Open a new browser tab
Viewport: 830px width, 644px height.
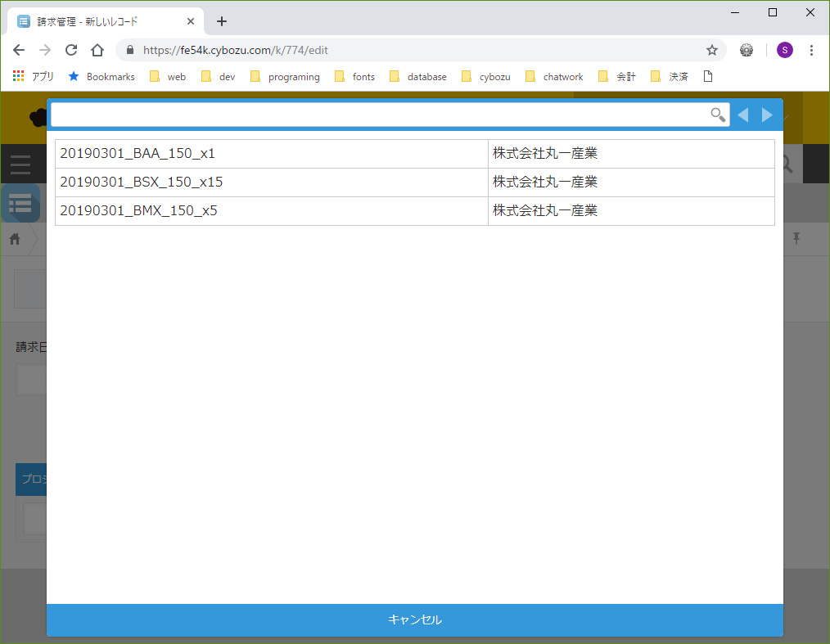[221, 21]
